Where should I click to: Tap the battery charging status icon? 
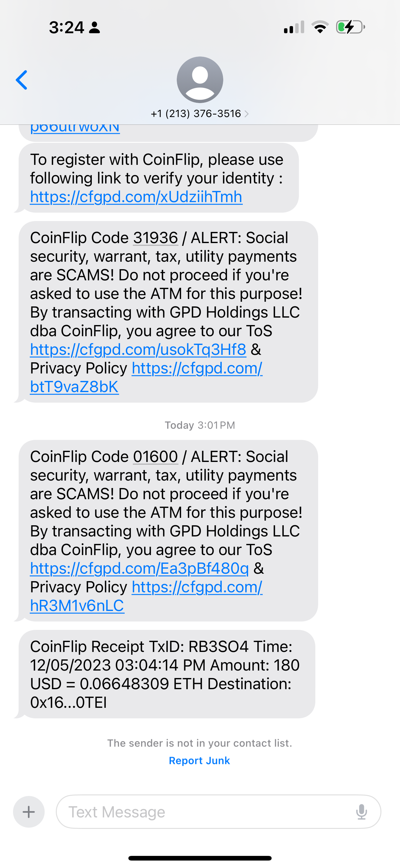point(350,27)
